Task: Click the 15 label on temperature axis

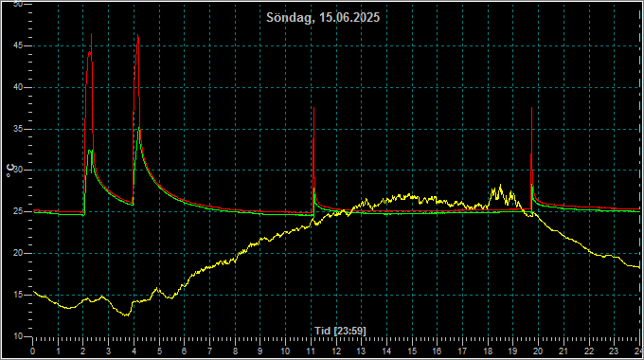Action: pyautogui.click(x=18, y=295)
